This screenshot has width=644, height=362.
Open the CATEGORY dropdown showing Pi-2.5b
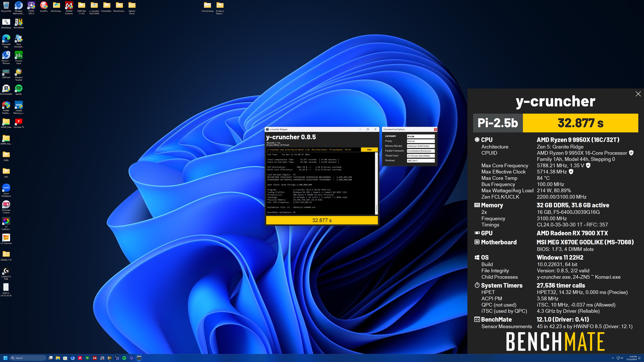[421, 136]
